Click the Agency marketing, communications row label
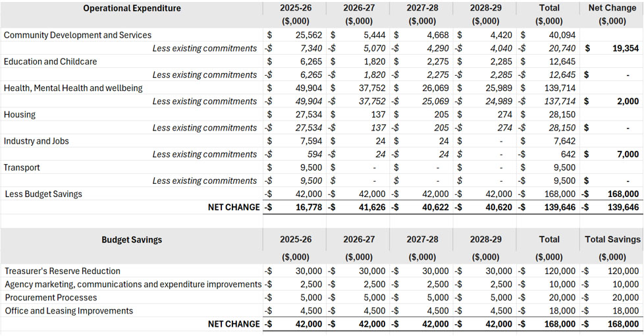Viewport: 644px width, 336px height. tap(133, 284)
